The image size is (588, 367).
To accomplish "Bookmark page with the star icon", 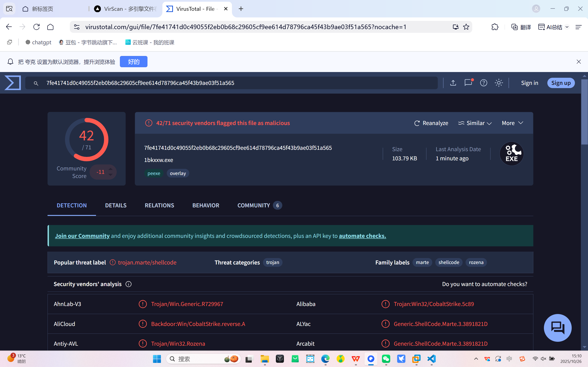I will pyautogui.click(x=466, y=27).
